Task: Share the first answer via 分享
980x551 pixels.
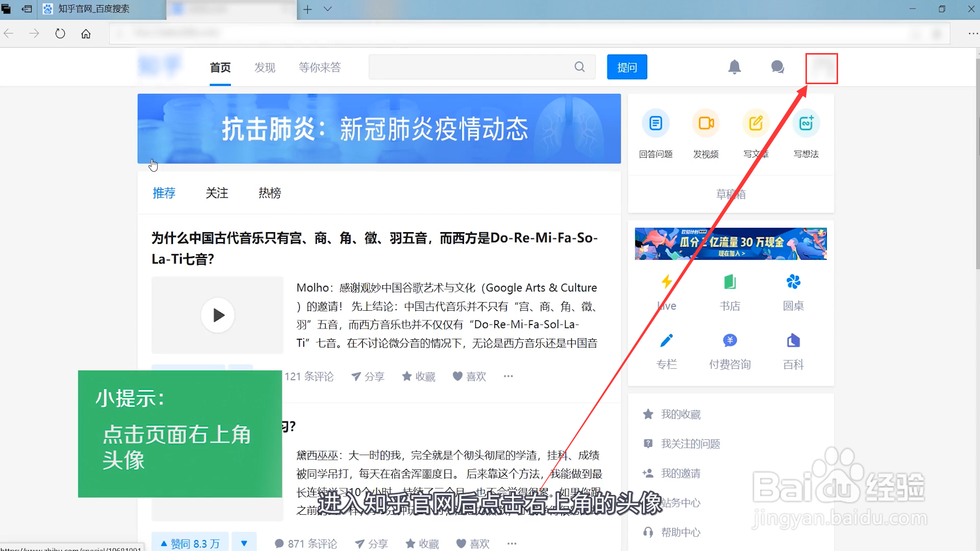Action: pyautogui.click(x=367, y=377)
